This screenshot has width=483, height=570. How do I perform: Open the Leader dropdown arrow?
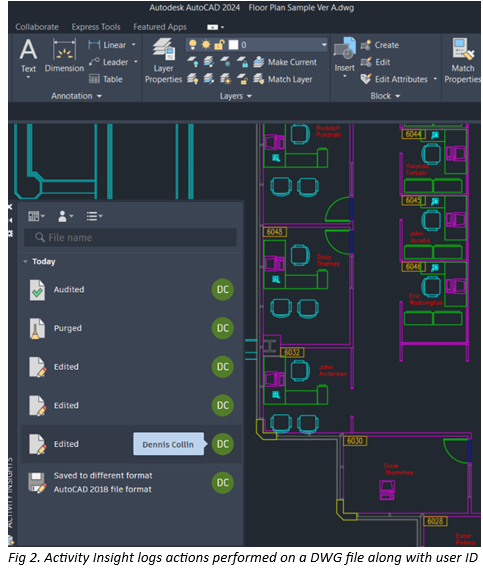pos(136,62)
